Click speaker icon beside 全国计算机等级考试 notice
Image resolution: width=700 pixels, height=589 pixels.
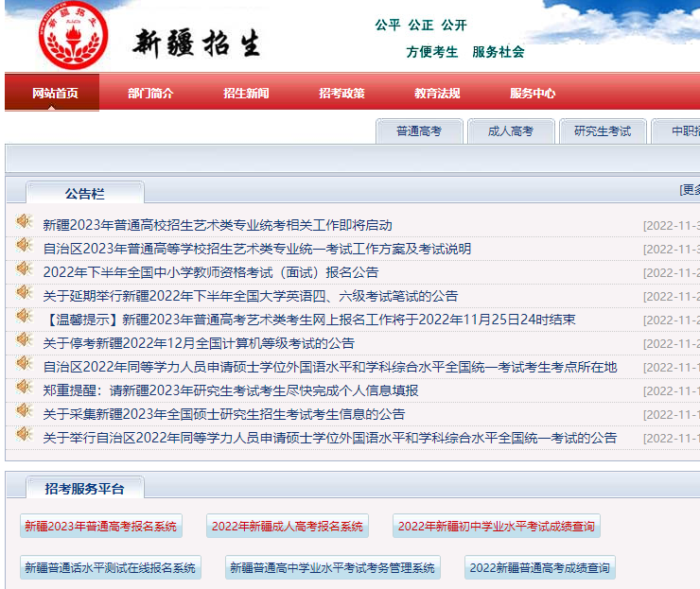(24, 339)
